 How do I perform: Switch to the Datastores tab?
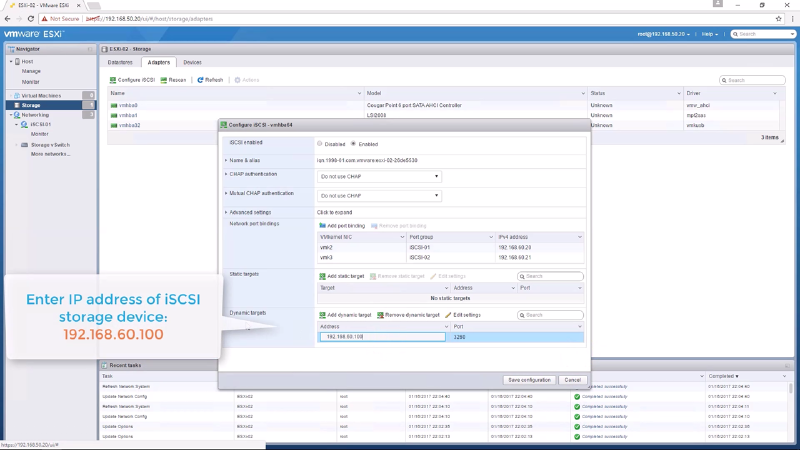120,62
